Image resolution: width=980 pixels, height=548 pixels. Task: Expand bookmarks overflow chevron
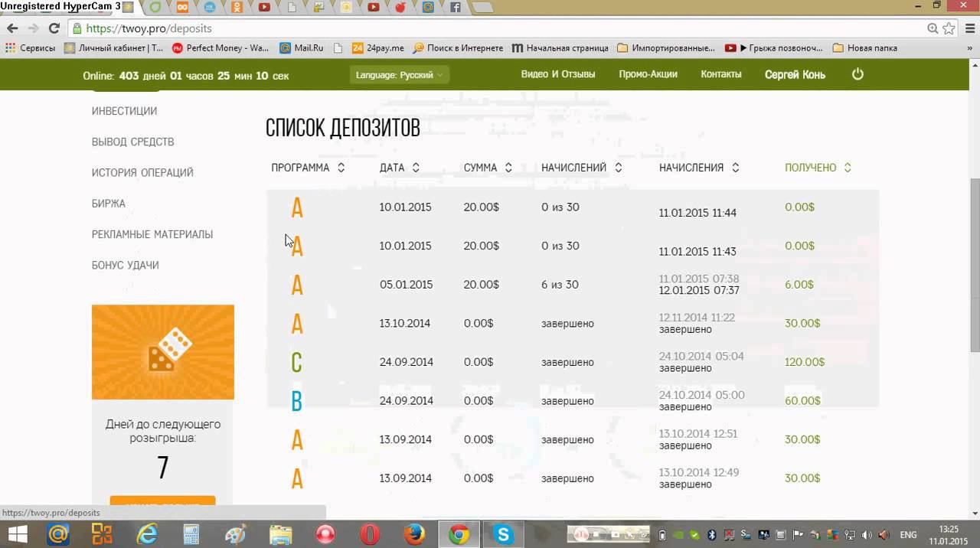pos(970,47)
